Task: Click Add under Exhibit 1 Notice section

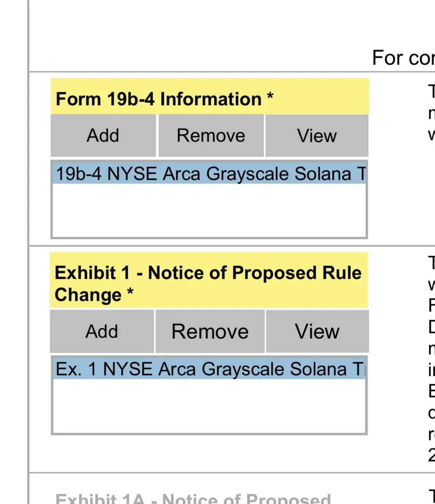Action: pos(102,331)
